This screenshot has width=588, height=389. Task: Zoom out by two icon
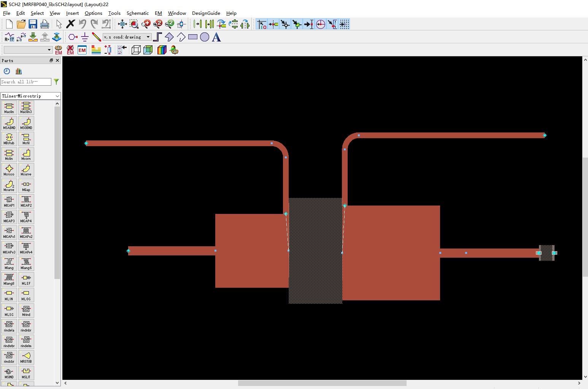tap(170, 24)
